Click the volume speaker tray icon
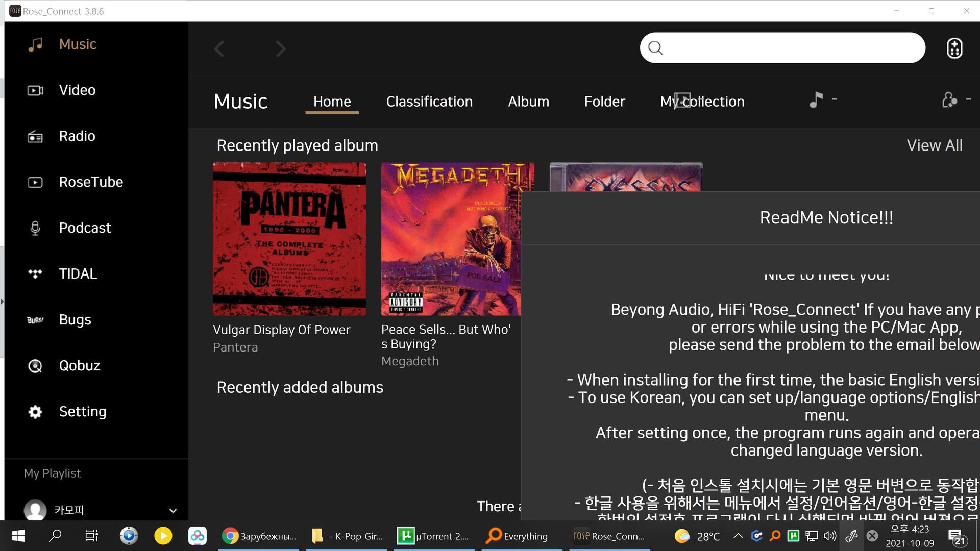 830,536
